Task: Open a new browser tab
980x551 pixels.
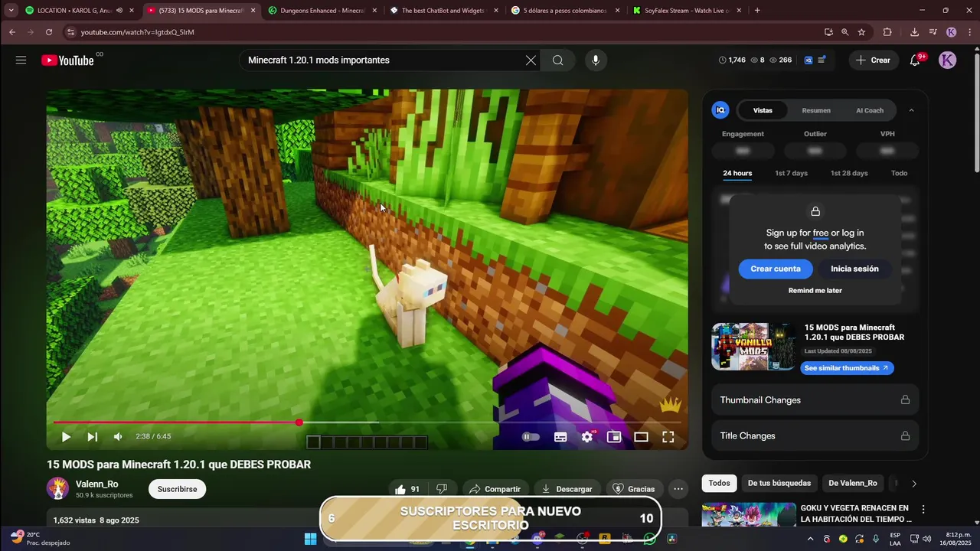Action: pyautogui.click(x=757, y=11)
